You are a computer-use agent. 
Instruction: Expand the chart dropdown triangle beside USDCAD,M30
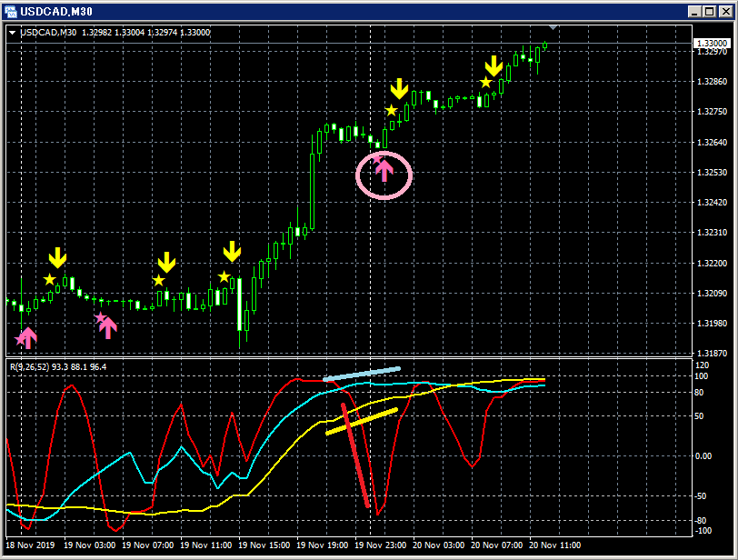[12, 33]
